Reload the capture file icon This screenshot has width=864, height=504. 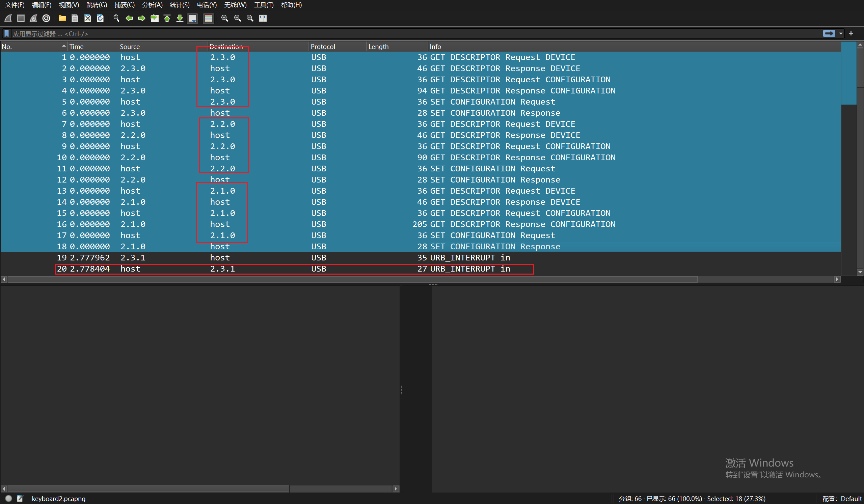[x=100, y=18]
